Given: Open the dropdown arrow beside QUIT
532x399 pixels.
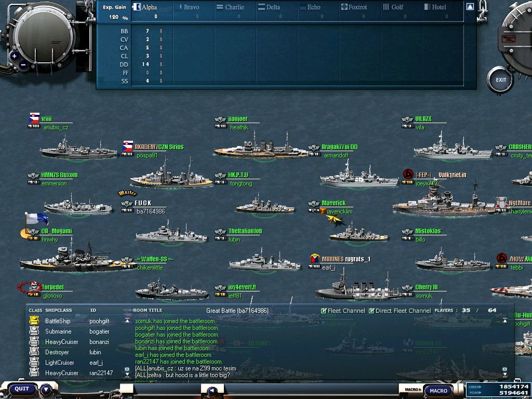Looking at the screenshot, I should tap(46, 390).
